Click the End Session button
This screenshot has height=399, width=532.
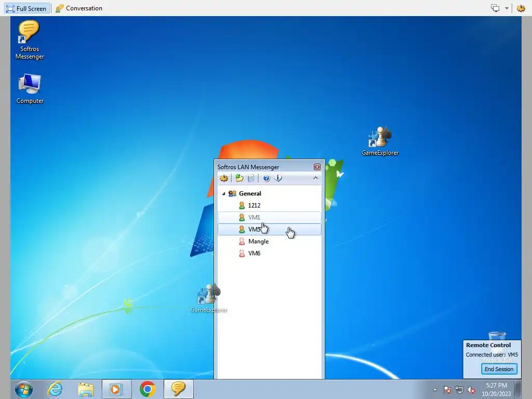(499, 369)
